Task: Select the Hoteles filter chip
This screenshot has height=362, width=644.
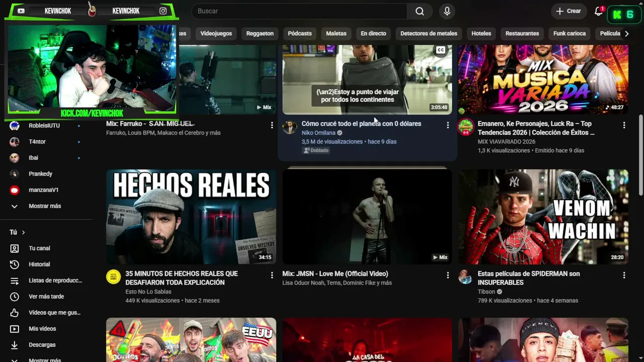Action: pyautogui.click(x=481, y=34)
